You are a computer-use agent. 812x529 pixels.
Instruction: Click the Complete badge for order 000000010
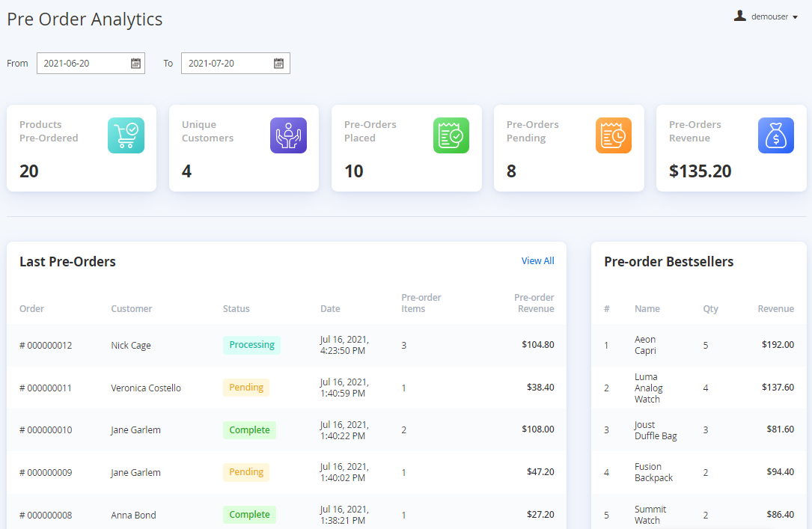tap(249, 430)
